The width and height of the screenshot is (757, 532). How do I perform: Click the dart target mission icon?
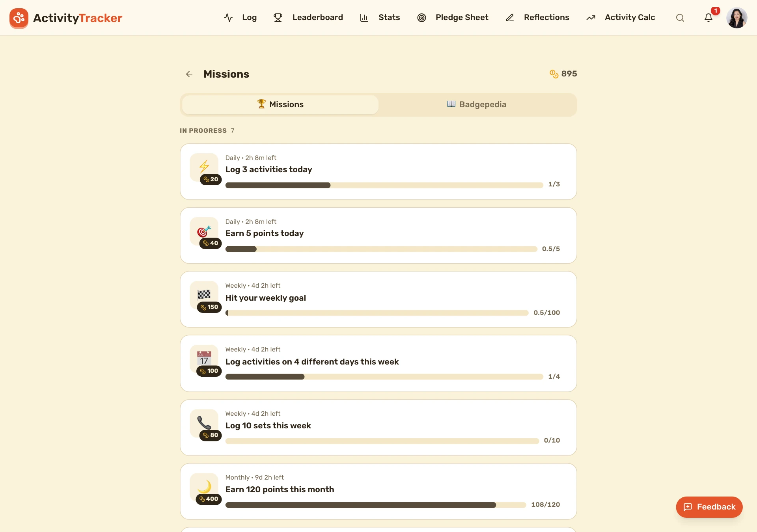pyautogui.click(x=204, y=231)
